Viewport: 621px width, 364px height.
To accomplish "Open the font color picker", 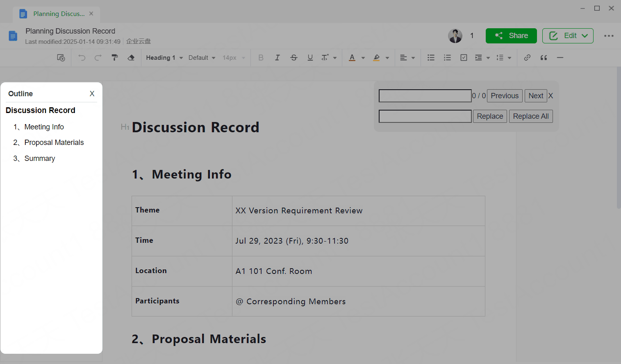I will point(352,58).
